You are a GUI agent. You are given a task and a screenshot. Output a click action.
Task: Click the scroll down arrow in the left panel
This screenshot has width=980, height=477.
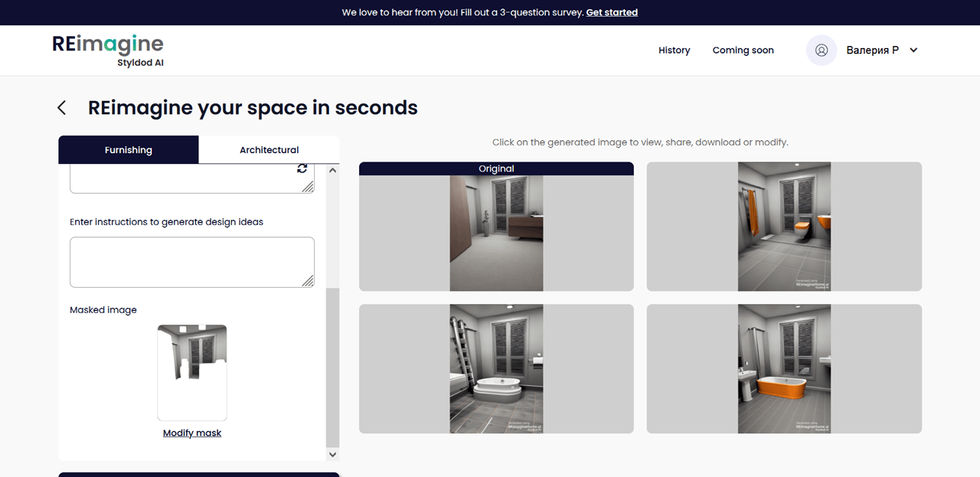[332, 454]
